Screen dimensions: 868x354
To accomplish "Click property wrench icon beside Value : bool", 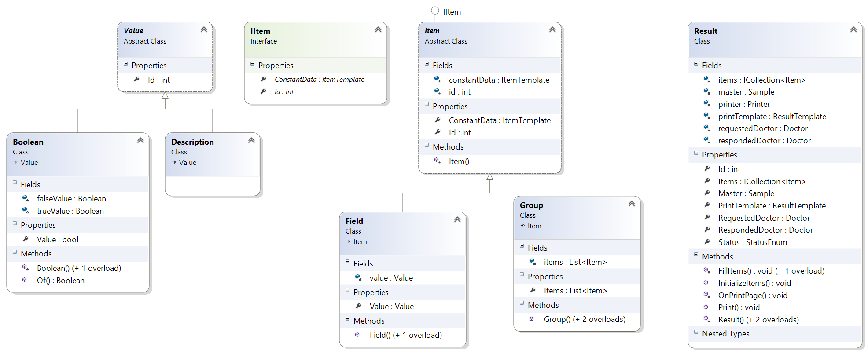I will 26,239.
